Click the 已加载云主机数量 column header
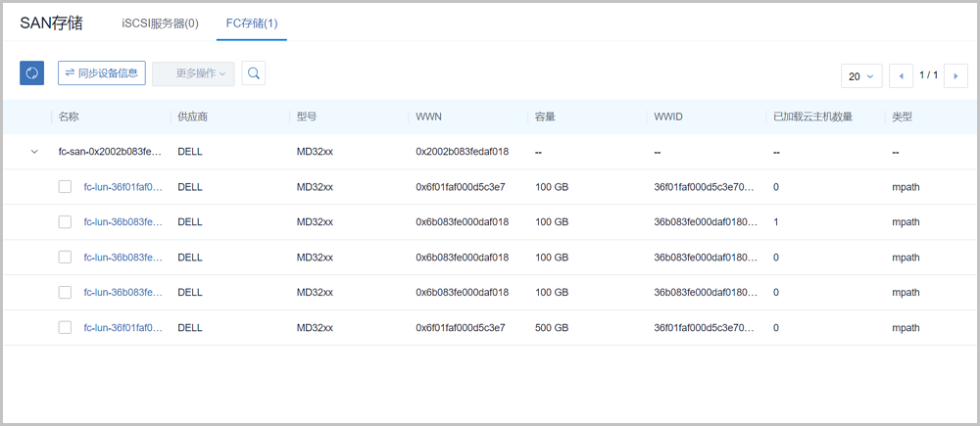 point(812,117)
